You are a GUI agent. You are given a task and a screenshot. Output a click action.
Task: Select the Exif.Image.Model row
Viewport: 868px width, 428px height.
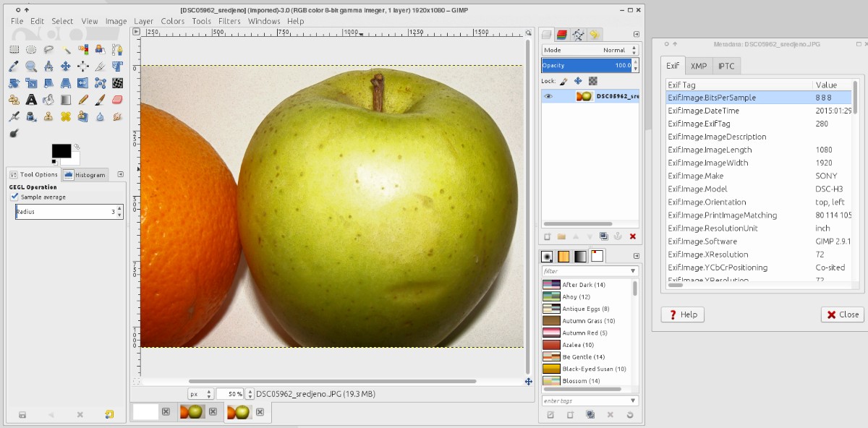(758, 189)
